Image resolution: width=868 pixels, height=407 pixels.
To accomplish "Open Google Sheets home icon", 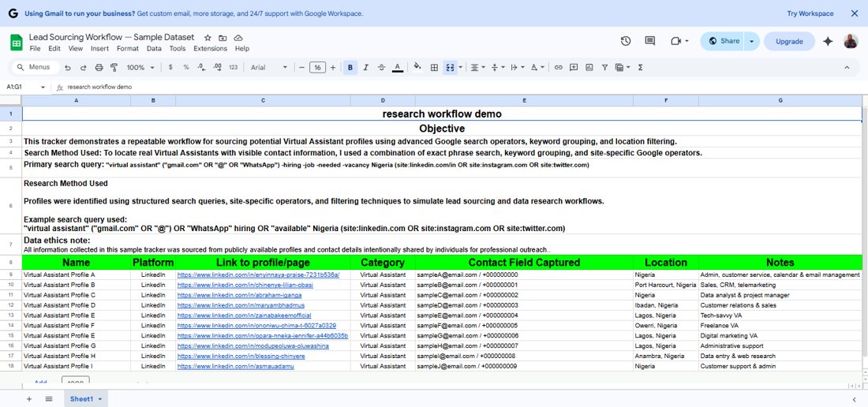I will tap(16, 42).
